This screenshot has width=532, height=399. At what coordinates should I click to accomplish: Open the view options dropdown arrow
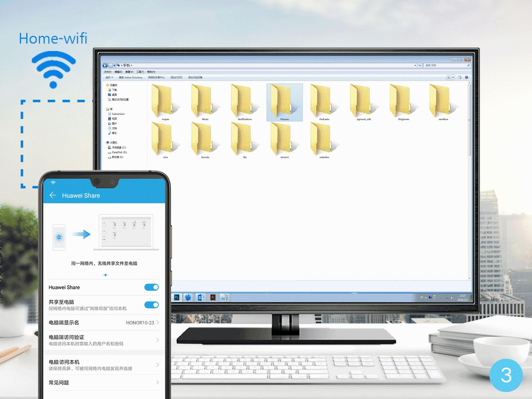click(x=453, y=77)
